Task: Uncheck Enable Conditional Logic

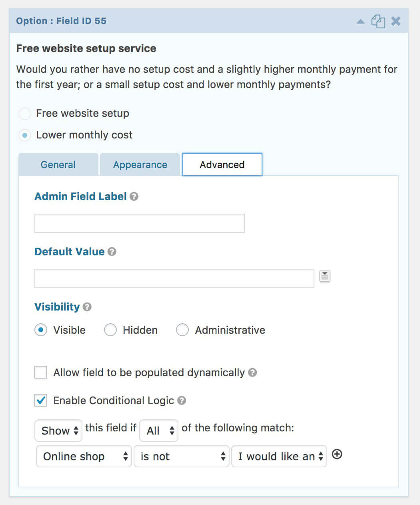Action: tap(41, 401)
